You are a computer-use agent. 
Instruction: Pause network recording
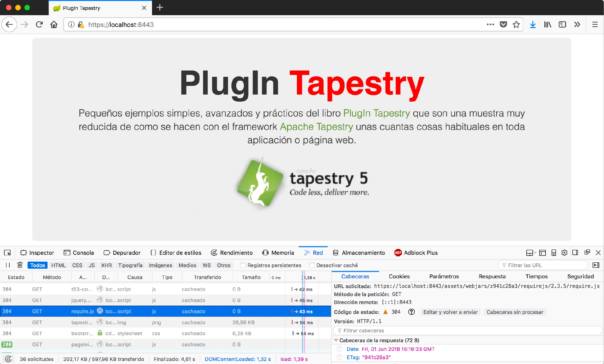pos(8,265)
